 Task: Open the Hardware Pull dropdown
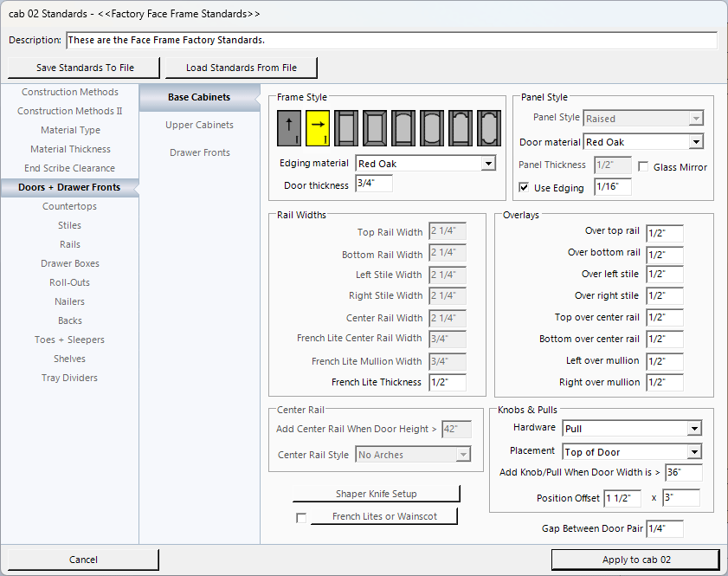coord(693,429)
